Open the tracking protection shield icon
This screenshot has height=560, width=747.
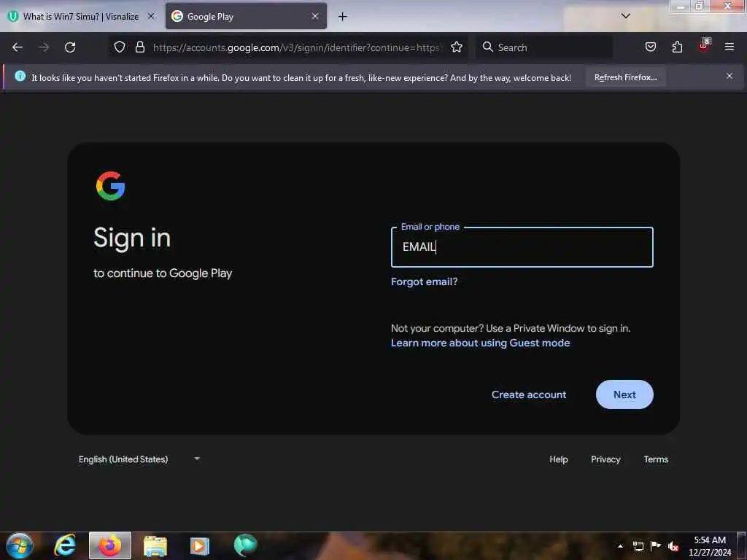coord(120,47)
